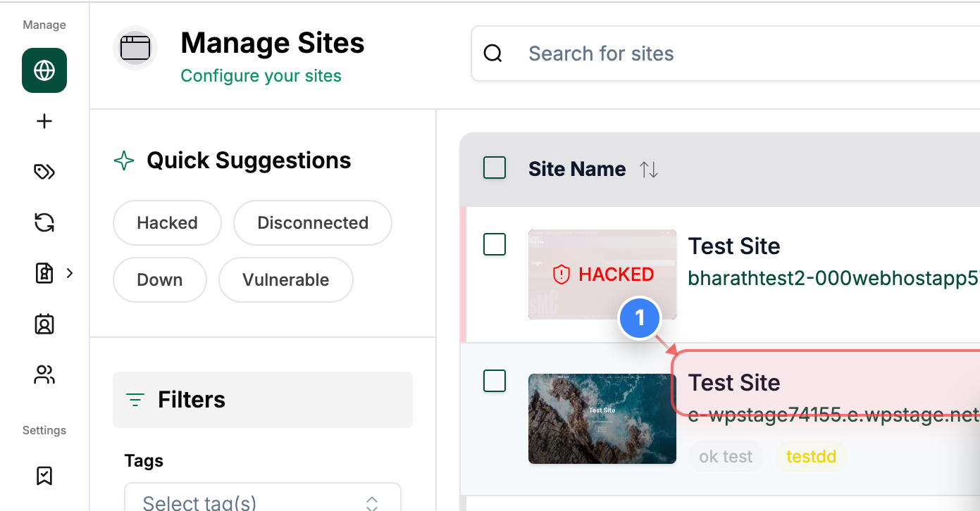Open the Select tag(s) dropdown

[x=262, y=501]
